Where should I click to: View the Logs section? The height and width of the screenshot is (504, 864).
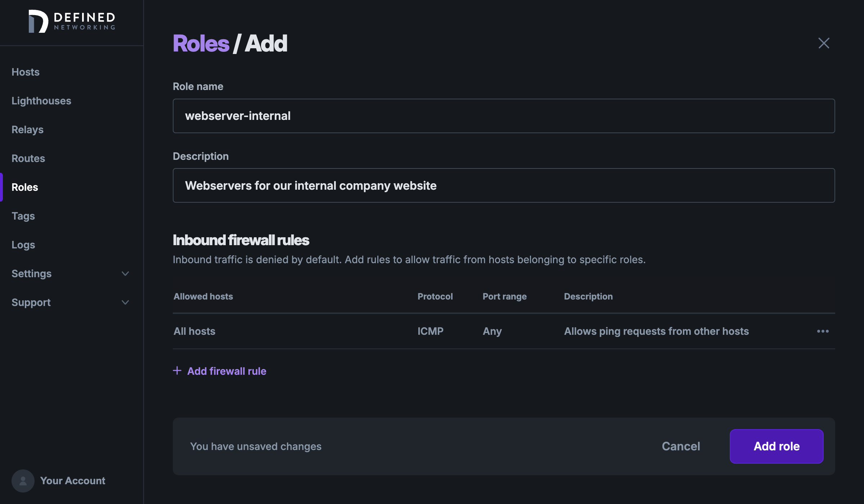pyautogui.click(x=23, y=245)
